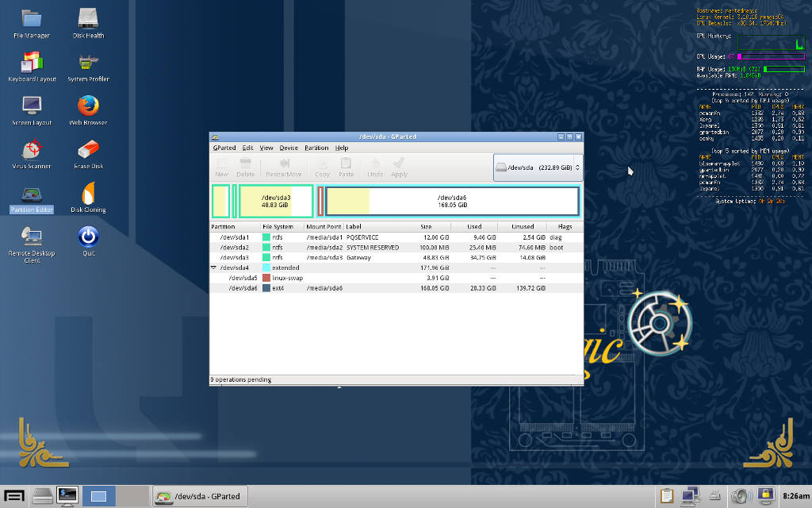Open the /dev/sda device selector dropdown

coord(538,167)
